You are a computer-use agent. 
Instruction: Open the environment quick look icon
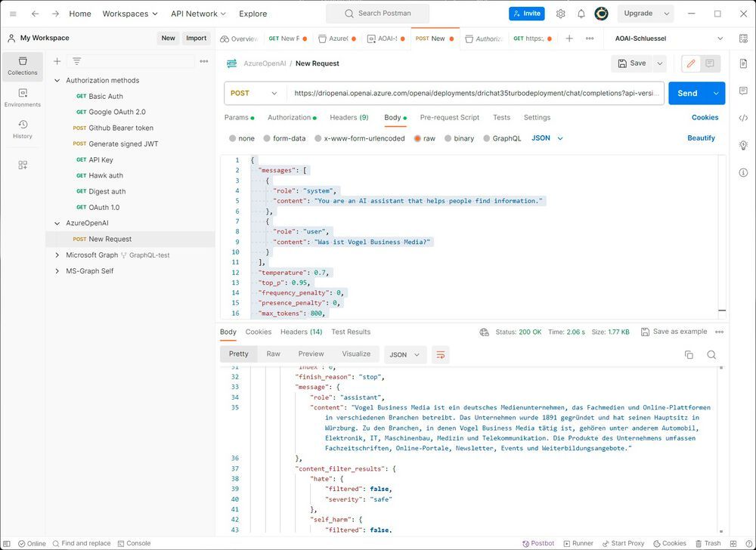pos(743,39)
